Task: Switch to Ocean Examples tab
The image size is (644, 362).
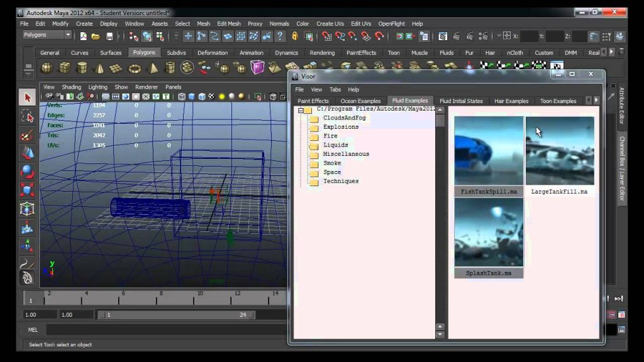Action: [x=360, y=101]
